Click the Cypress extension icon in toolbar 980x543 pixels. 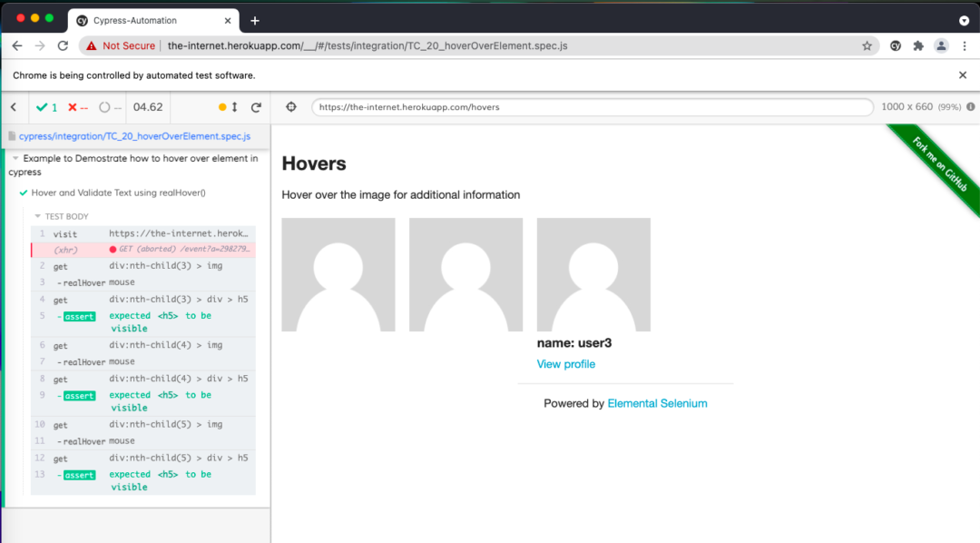[896, 45]
